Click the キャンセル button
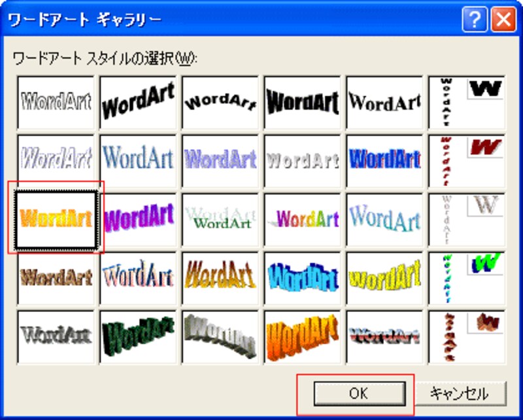523x420 pixels. coord(461,394)
